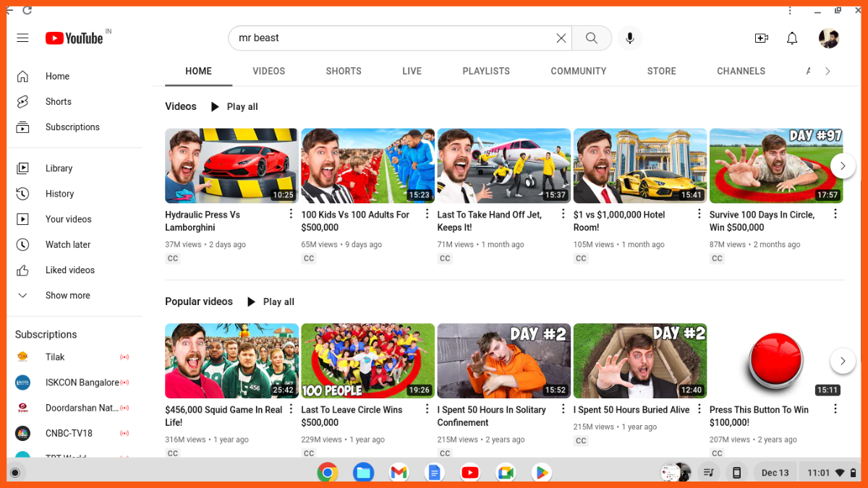Image resolution: width=868 pixels, height=488 pixels.
Task: Open the hamburger guide menu
Action: (x=22, y=38)
